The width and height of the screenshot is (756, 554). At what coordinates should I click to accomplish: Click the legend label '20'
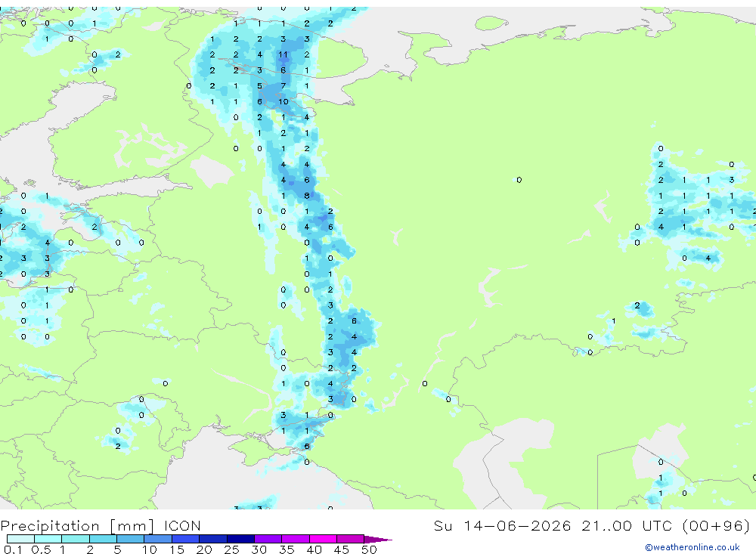(204, 549)
